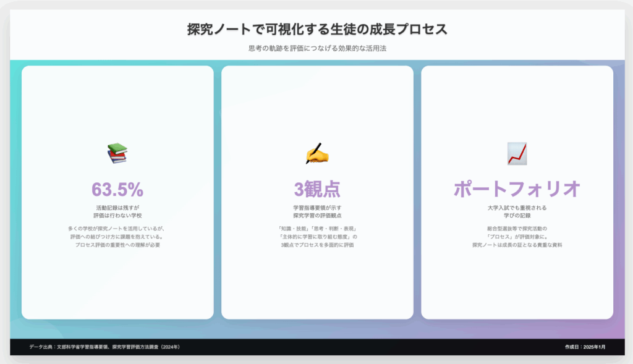Viewport: 633px width, 364px height.
Task: Click the データ出典 source text in footer
Action: (x=104, y=347)
